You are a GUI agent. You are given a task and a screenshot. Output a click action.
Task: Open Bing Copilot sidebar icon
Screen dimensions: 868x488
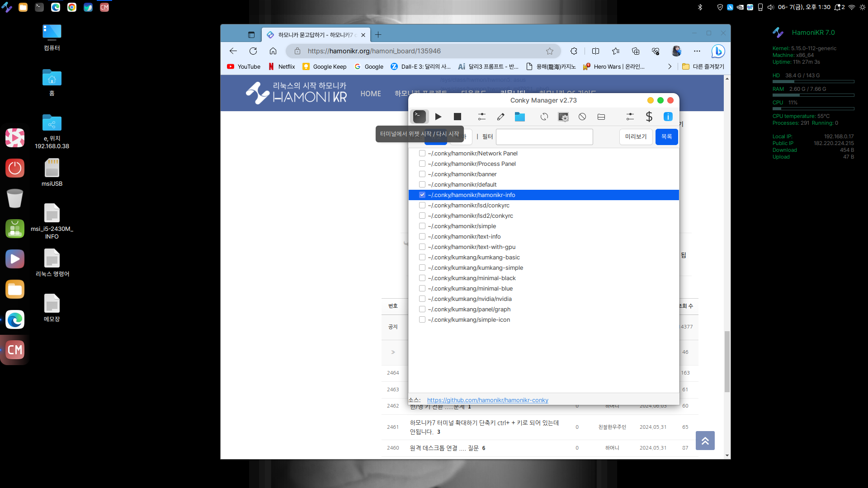click(718, 51)
